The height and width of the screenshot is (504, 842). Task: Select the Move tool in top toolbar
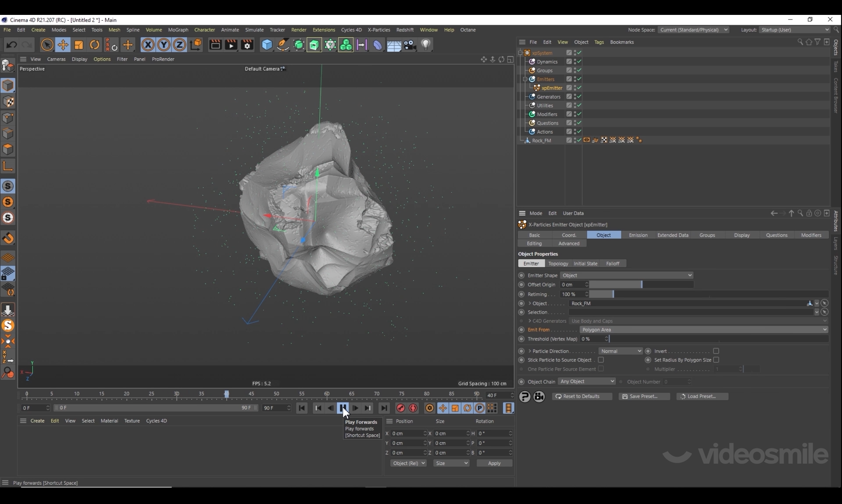(x=63, y=45)
